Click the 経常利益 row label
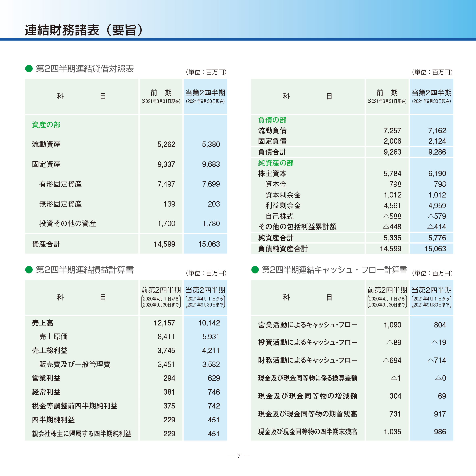476x476 pixels. pos(46,392)
